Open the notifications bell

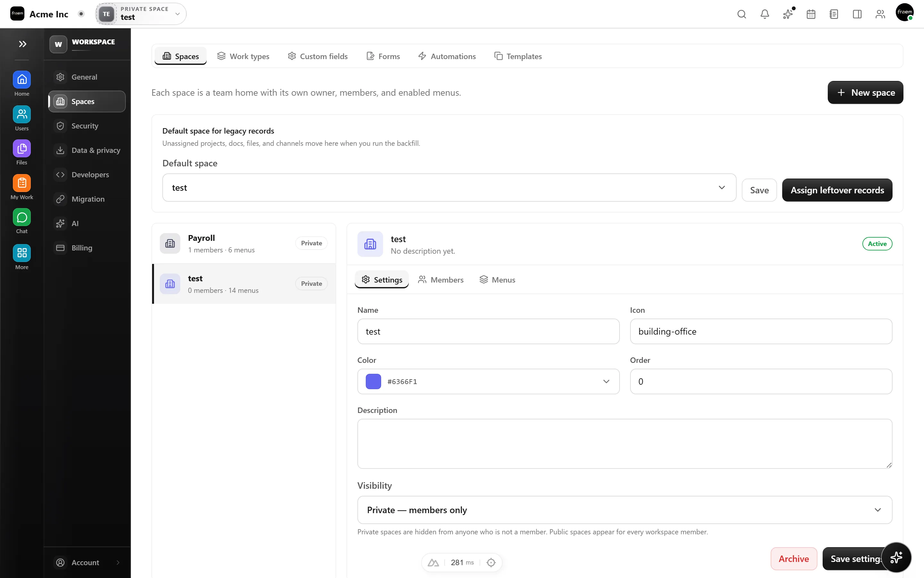765,14
